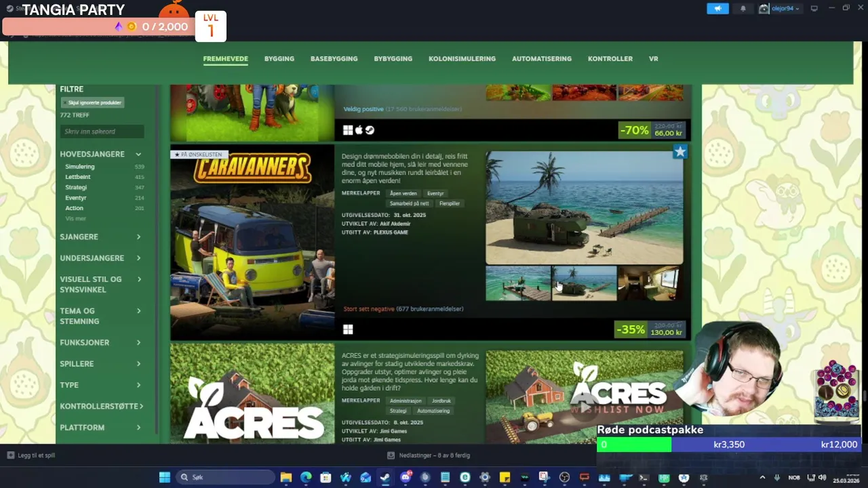Viewport: 868px width, 488px height.
Task: Launch Microsoft Edge from the taskbar
Action: click(x=306, y=477)
